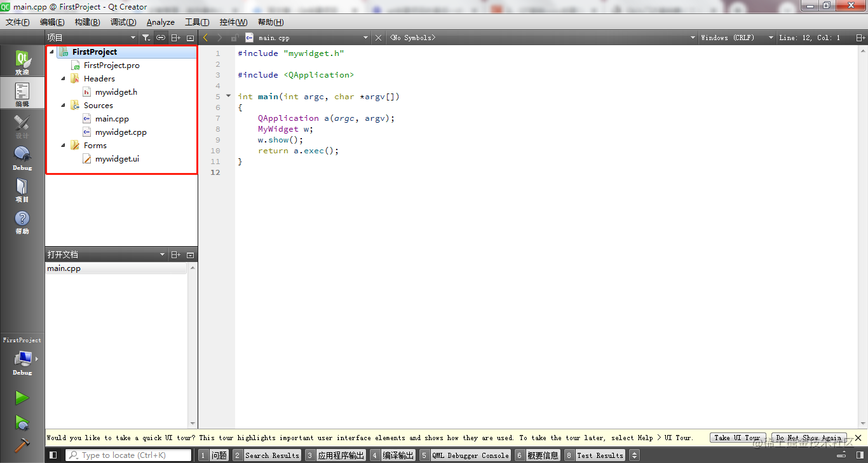Open Help mode in left sidebar
The width and height of the screenshot is (868, 463).
22,222
